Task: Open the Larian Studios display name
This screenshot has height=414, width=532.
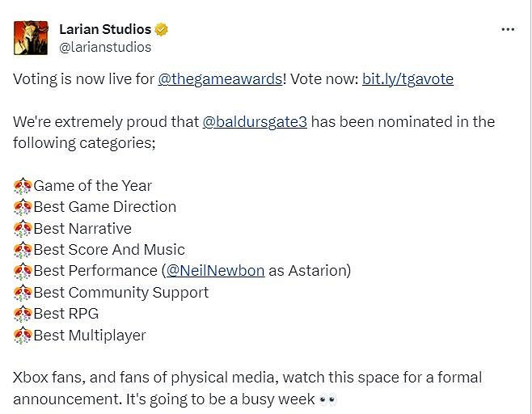Action: coord(105,30)
